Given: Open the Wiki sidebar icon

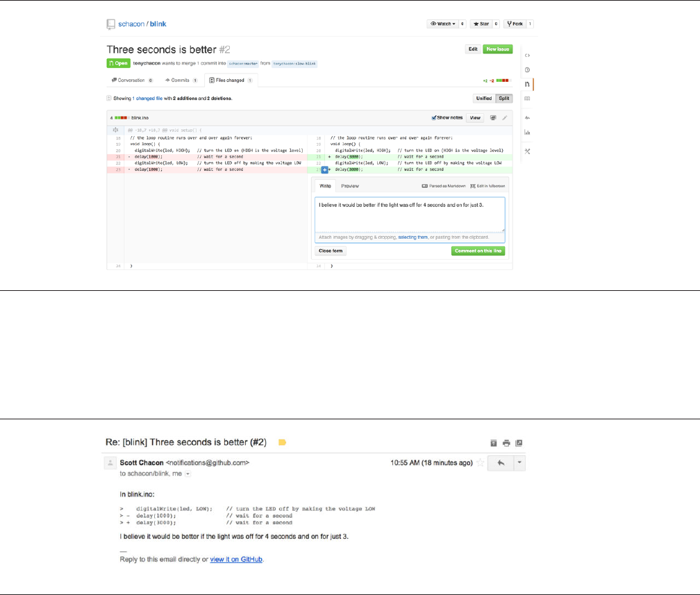Looking at the screenshot, I should (527, 98).
